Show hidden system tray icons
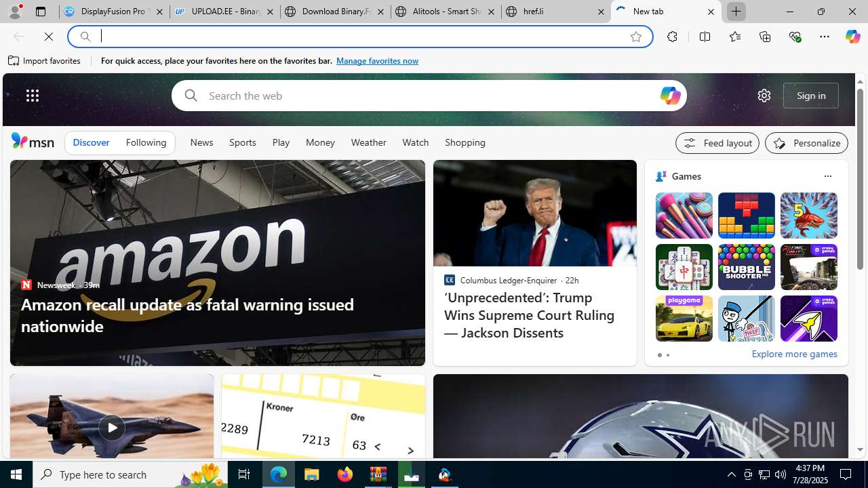The height and width of the screenshot is (488, 868). pyautogui.click(x=731, y=474)
